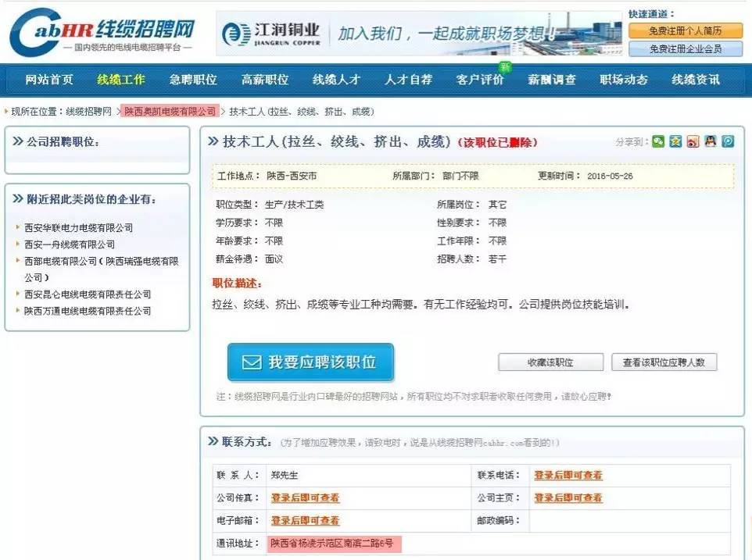Click contact name 郑先生

tap(285, 475)
